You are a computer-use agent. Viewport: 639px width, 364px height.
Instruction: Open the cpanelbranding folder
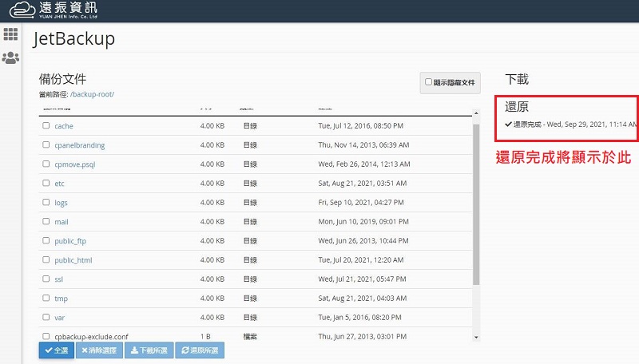(x=80, y=145)
